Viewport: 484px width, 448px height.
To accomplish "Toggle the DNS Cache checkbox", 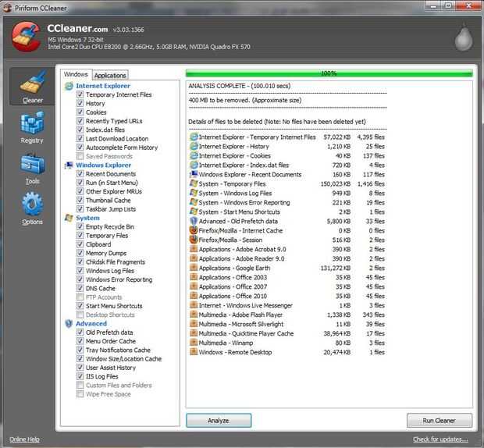I will 80,288.
